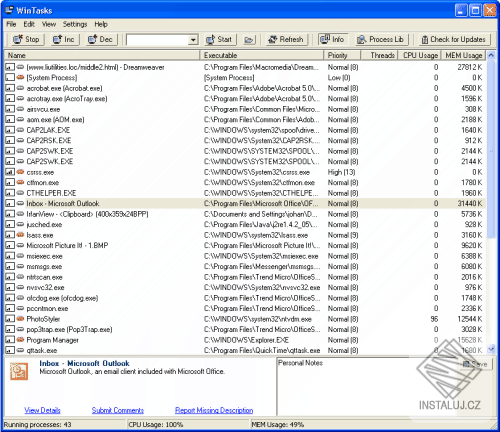Click the gray icon of CTHELPER.EXE row
This screenshot has height=432, width=500.
21,193
